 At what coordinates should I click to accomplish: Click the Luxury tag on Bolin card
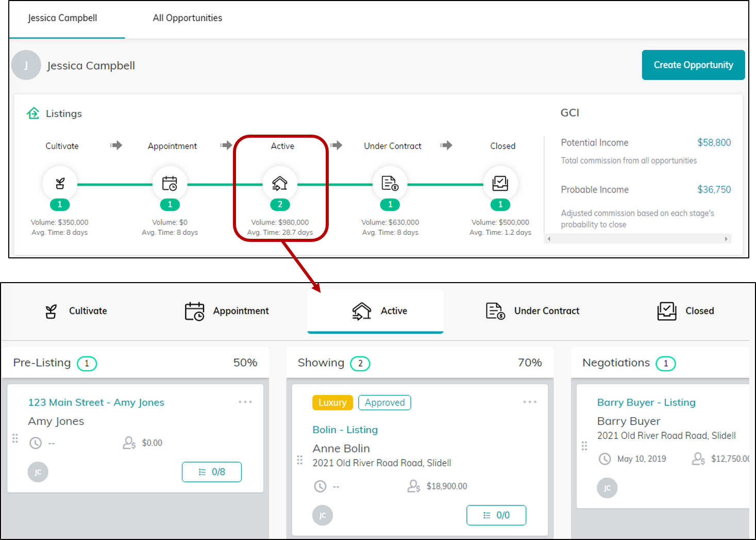click(x=332, y=402)
